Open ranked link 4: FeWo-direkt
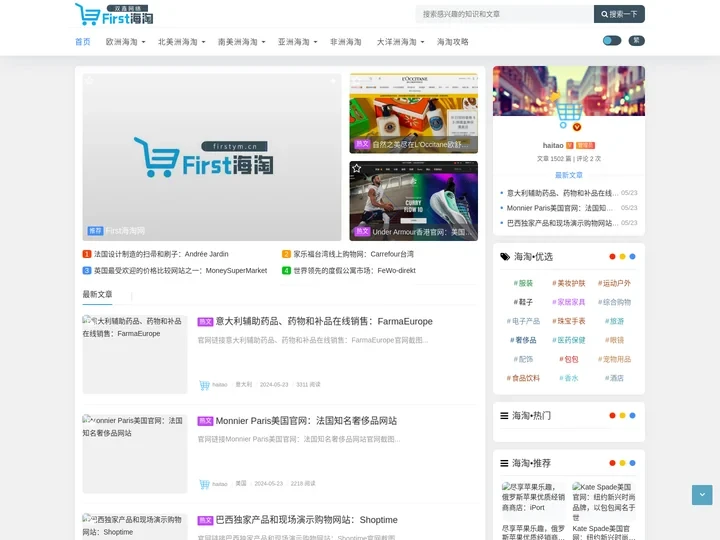The height and width of the screenshot is (540, 720). click(354, 270)
